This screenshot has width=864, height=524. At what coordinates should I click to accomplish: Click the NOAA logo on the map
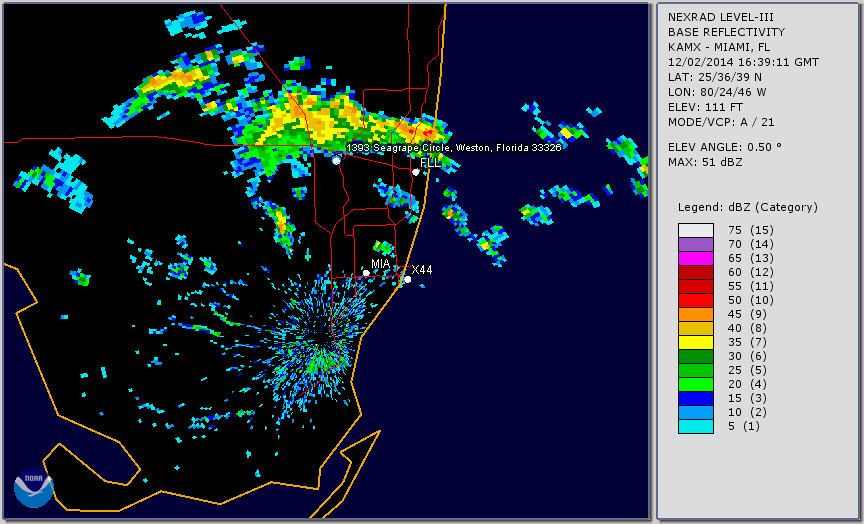34,488
